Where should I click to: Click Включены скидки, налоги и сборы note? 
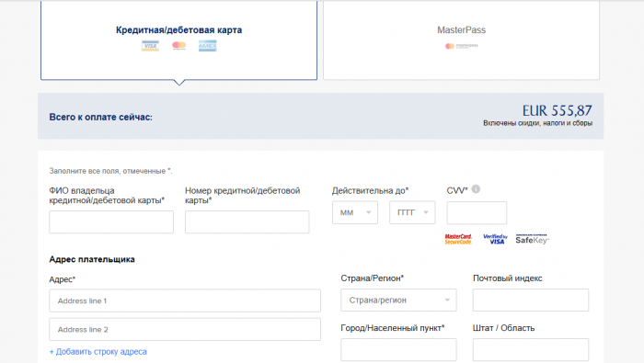(x=537, y=123)
